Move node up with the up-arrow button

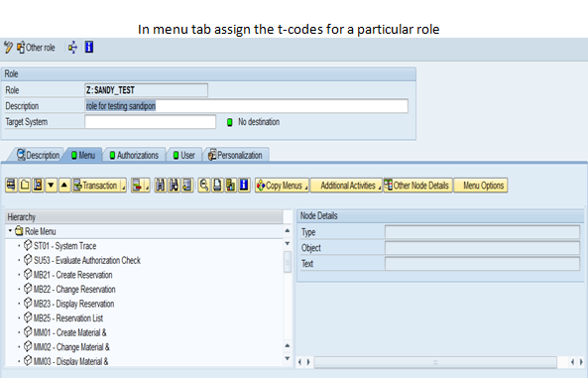(64, 186)
